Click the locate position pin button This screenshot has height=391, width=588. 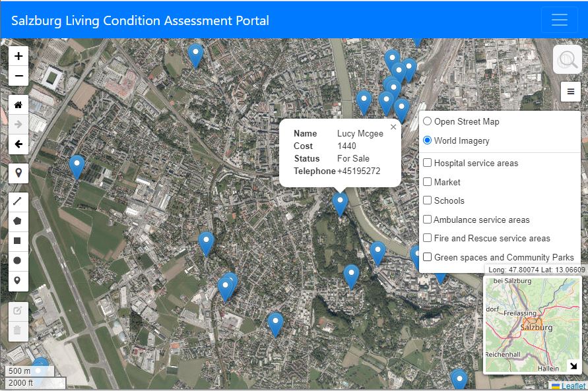(x=18, y=173)
